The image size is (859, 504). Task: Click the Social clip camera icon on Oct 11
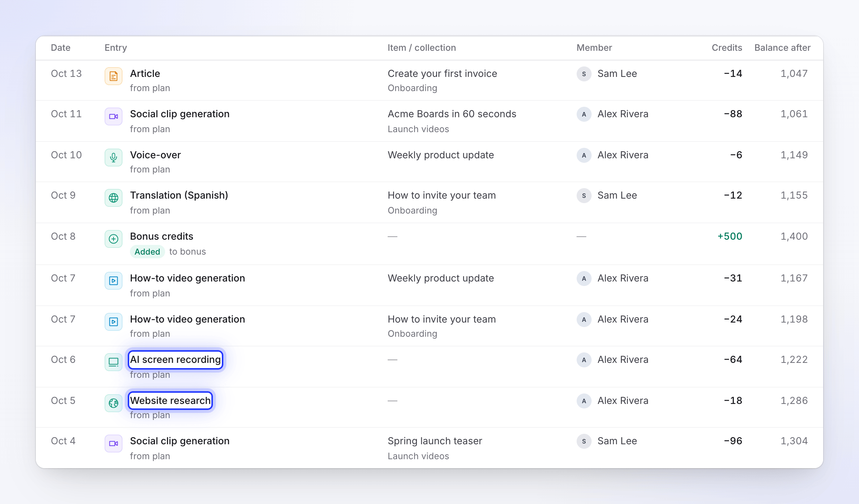(114, 116)
